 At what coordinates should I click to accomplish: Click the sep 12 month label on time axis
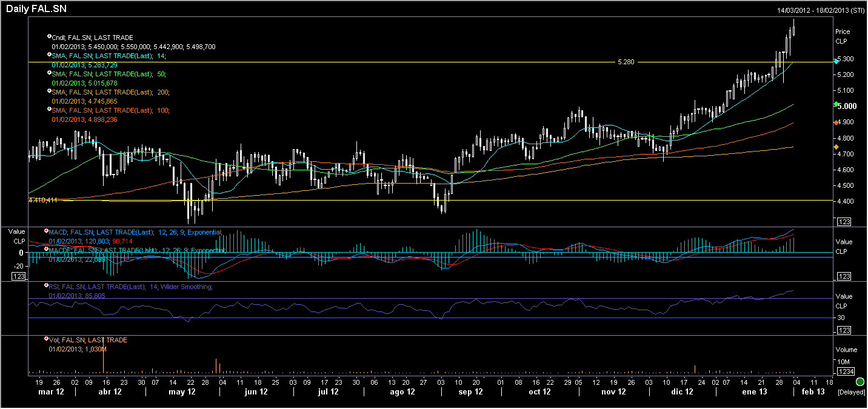470,392
